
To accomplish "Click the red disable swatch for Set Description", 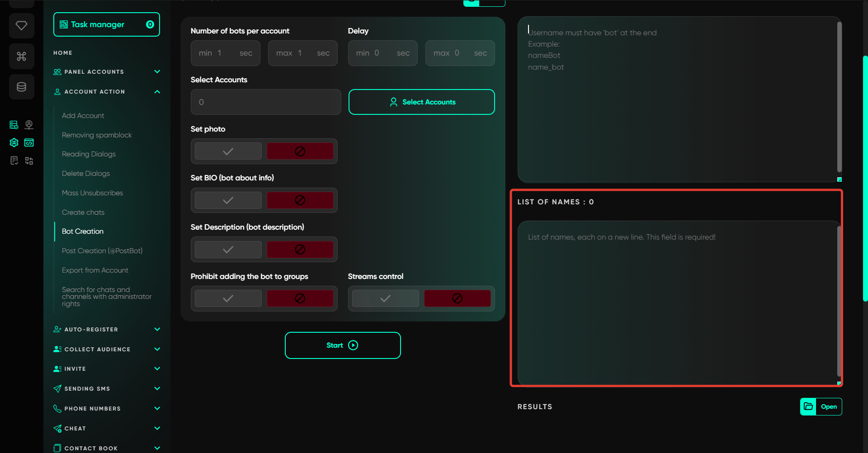I will (x=300, y=250).
